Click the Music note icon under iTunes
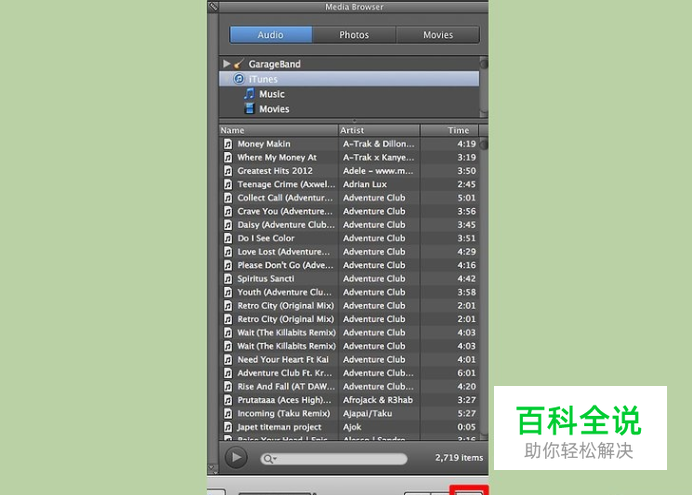 pyautogui.click(x=249, y=94)
